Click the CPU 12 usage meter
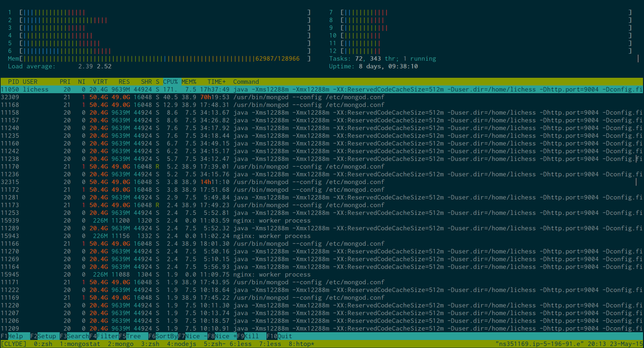The height and width of the screenshot is (348, 644). point(480,50)
